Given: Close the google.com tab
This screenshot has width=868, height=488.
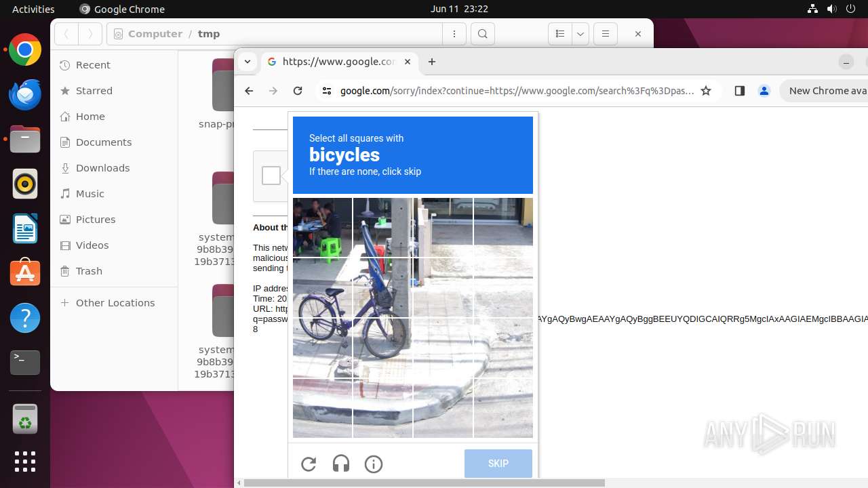Looking at the screenshot, I should pos(408,62).
